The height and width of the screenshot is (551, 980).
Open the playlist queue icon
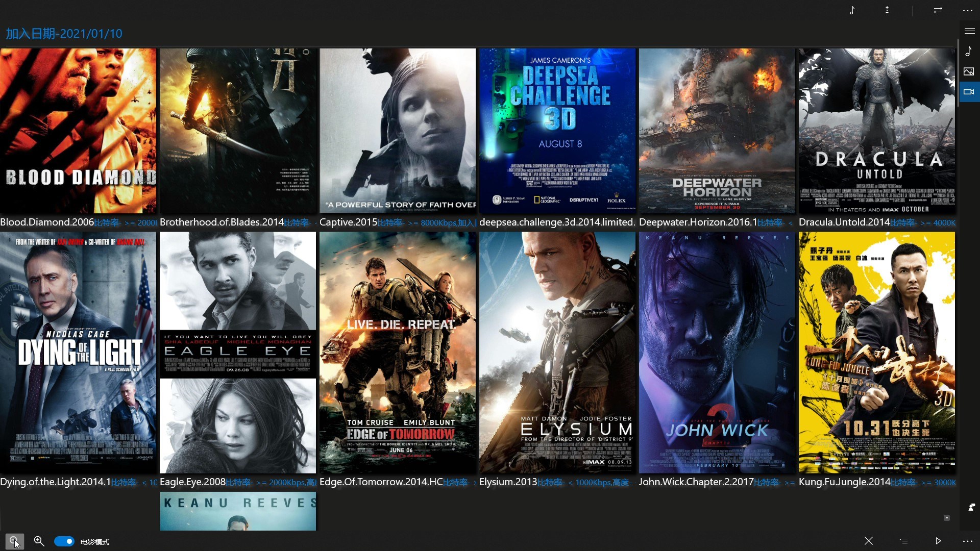click(903, 541)
